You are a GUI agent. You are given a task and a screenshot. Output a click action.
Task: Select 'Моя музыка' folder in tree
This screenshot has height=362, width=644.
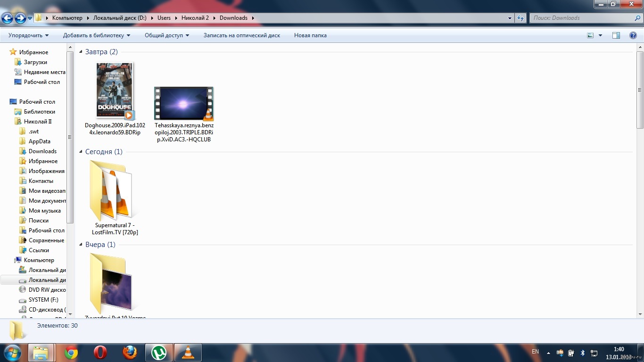45,211
